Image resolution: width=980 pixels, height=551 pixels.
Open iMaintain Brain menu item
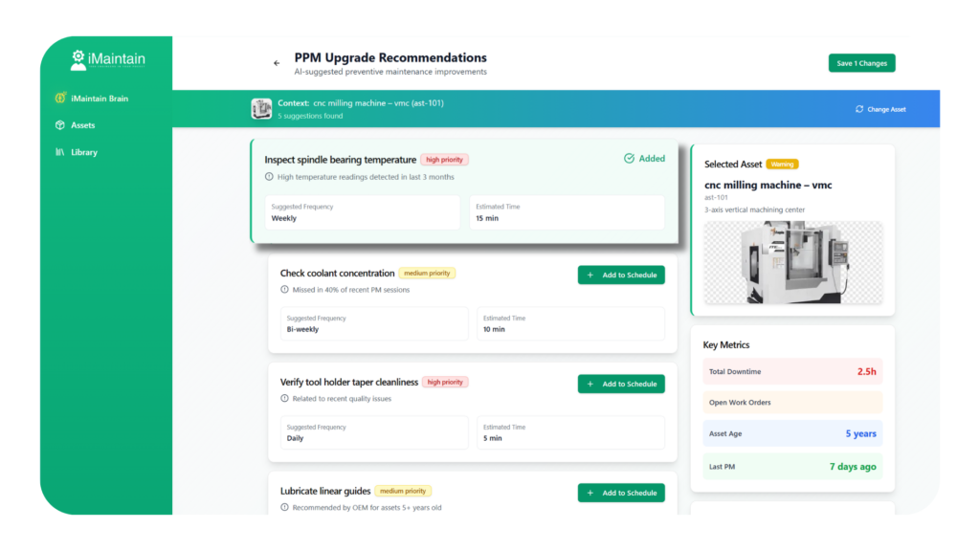coord(99,99)
